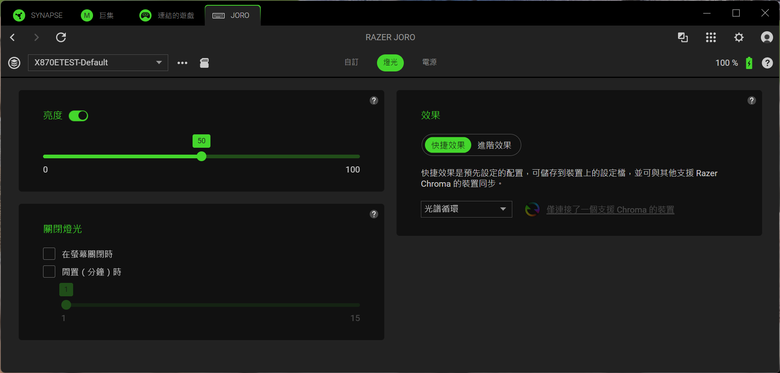This screenshot has width=780, height=373.
Task: Open the 光譜循環 effect dropdown
Action: point(466,209)
